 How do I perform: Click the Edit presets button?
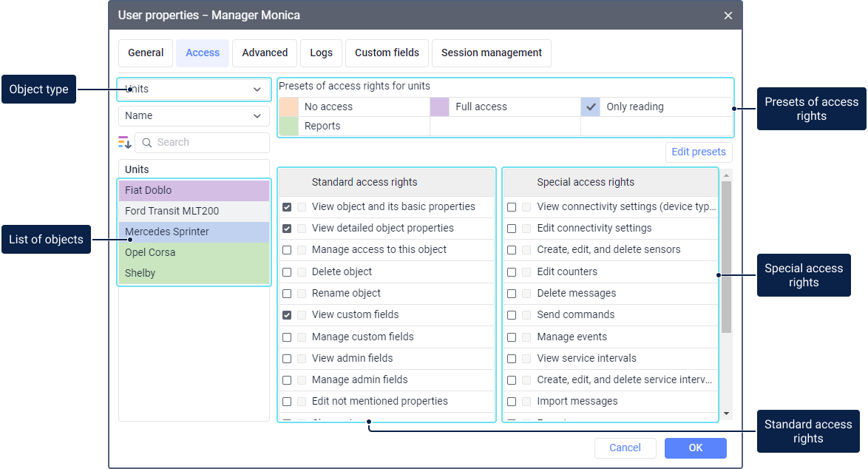pos(699,152)
